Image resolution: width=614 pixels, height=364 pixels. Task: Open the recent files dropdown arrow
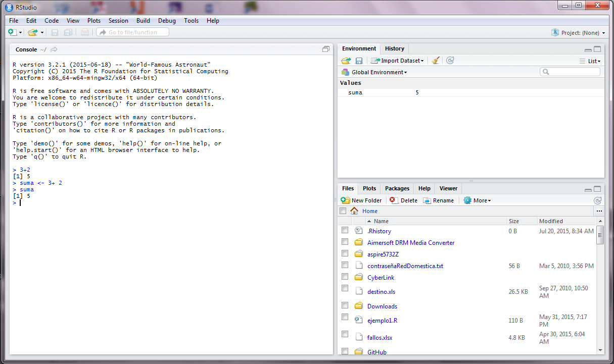click(x=42, y=33)
